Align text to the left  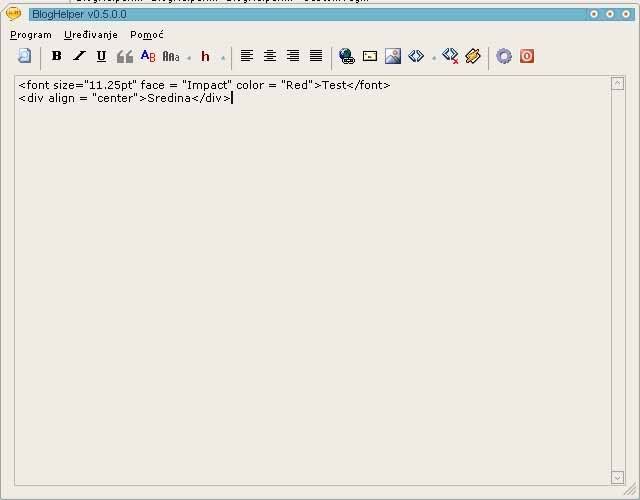pos(247,56)
